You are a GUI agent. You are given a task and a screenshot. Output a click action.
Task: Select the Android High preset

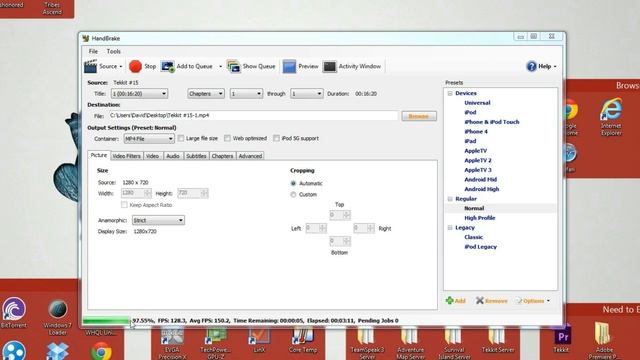tap(482, 189)
